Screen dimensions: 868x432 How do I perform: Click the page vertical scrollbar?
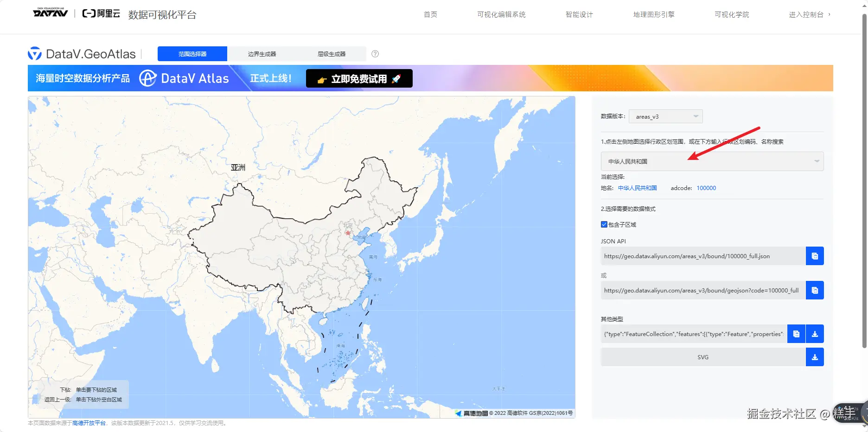point(864,181)
